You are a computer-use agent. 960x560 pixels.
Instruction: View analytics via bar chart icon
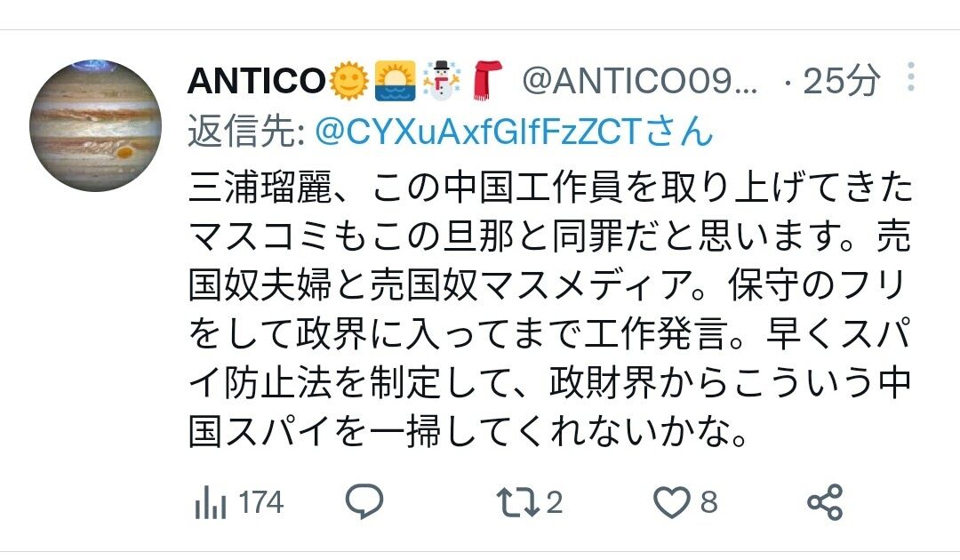point(210,502)
